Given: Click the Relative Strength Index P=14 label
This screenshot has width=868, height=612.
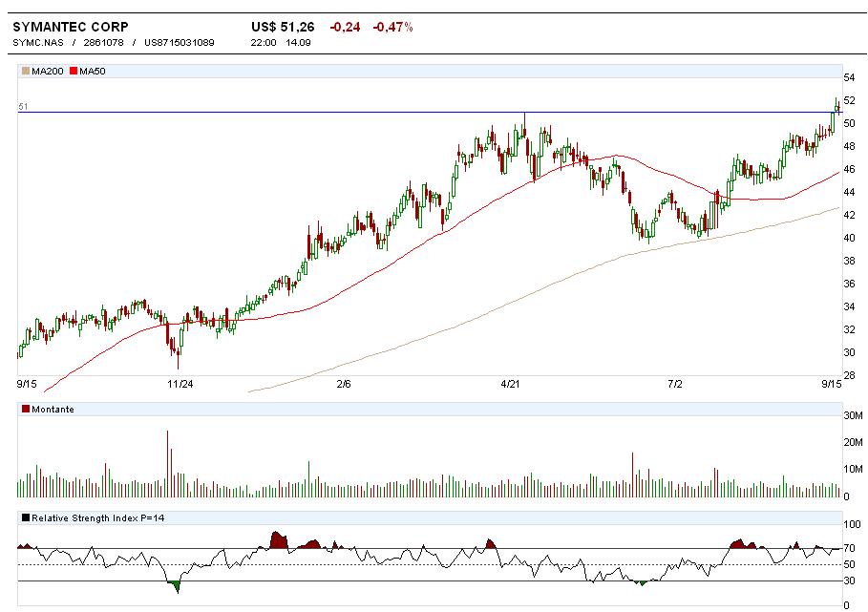Looking at the screenshot, I should 98,517.
